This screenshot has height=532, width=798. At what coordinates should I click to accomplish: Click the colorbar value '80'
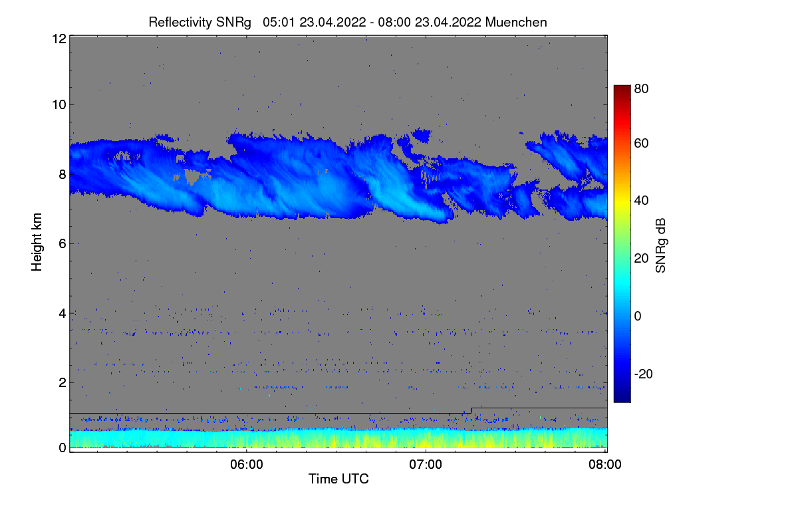pos(642,88)
